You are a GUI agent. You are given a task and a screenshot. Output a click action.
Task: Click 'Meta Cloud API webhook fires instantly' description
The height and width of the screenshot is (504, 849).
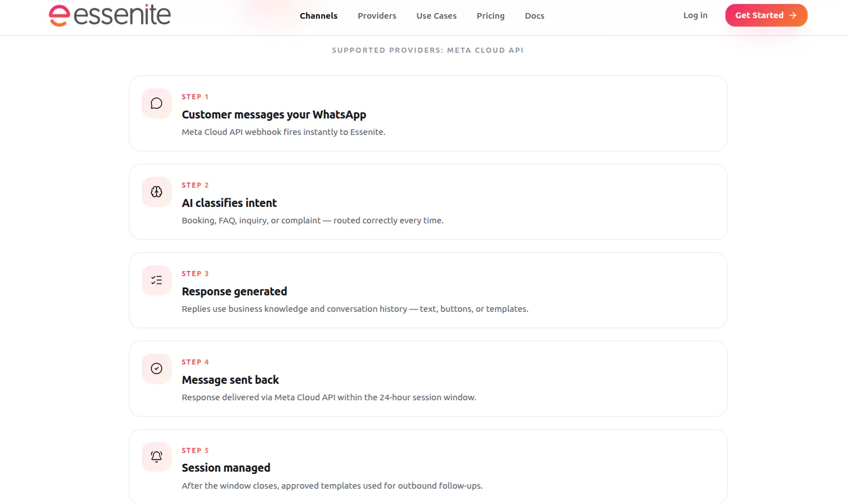pyautogui.click(x=284, y=132)
